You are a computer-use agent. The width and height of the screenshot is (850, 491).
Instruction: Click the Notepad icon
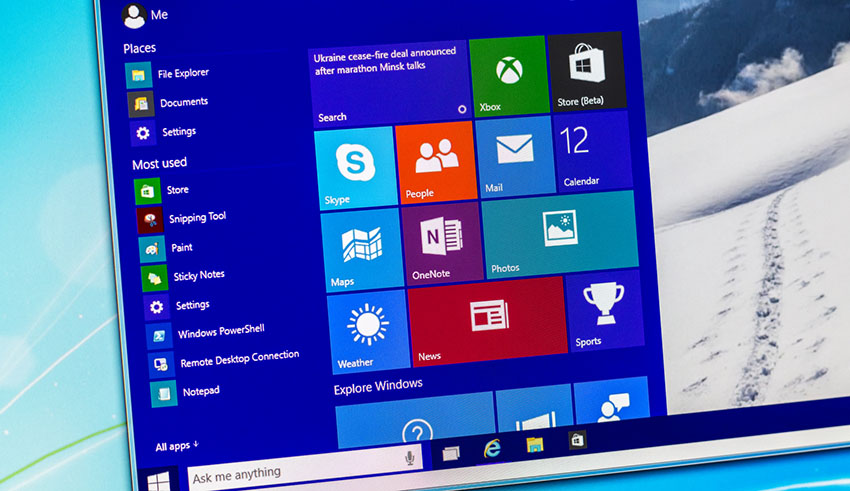tap(164, 393)
